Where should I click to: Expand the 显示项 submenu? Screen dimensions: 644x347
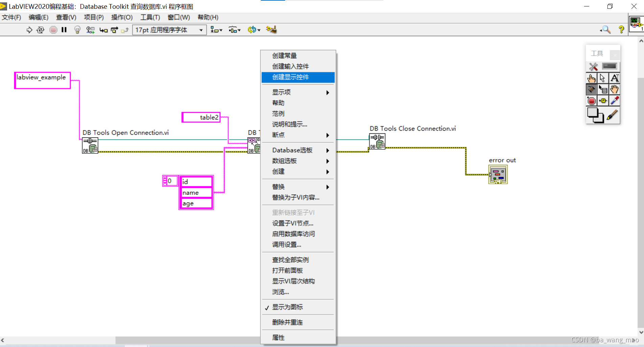(298, 92)
